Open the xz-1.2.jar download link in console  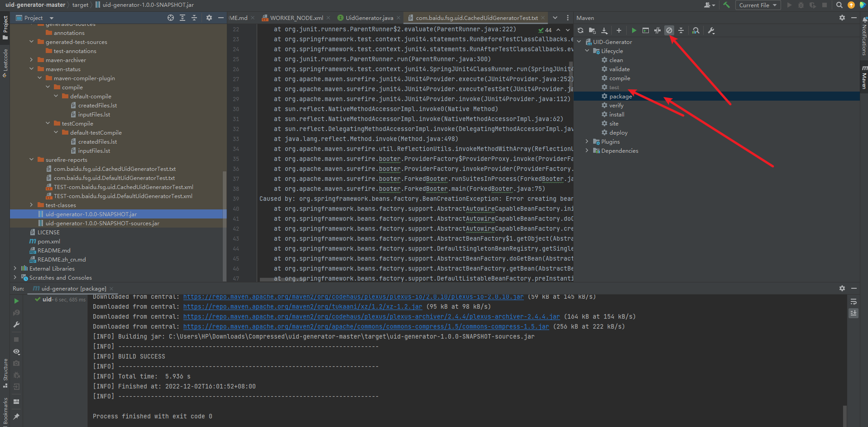pyautogui.click(x=302, y=307)
